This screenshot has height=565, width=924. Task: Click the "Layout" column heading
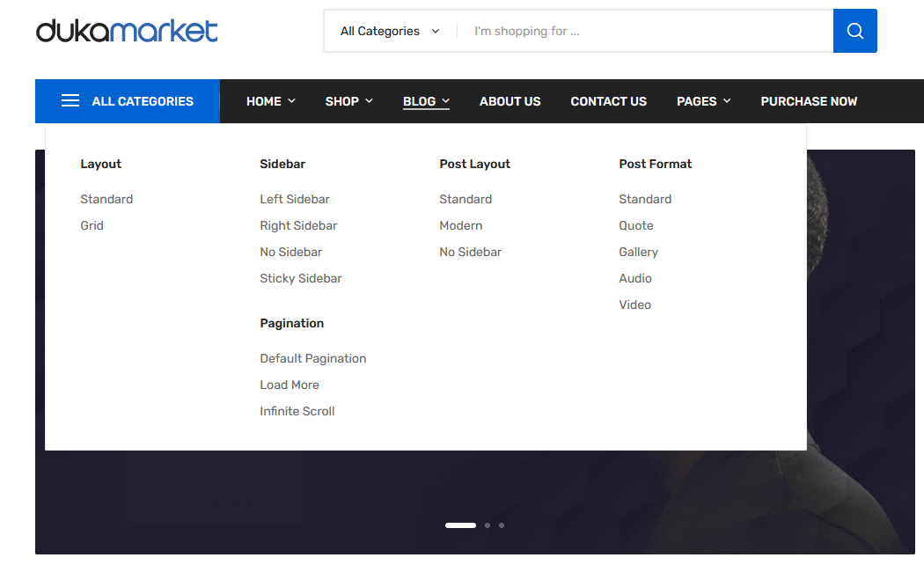point(101,164)
